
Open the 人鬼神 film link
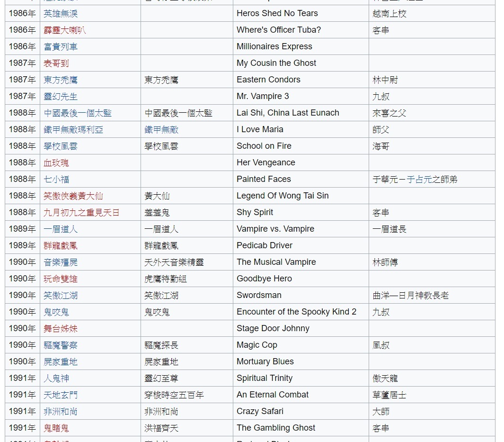coord(56,379)
